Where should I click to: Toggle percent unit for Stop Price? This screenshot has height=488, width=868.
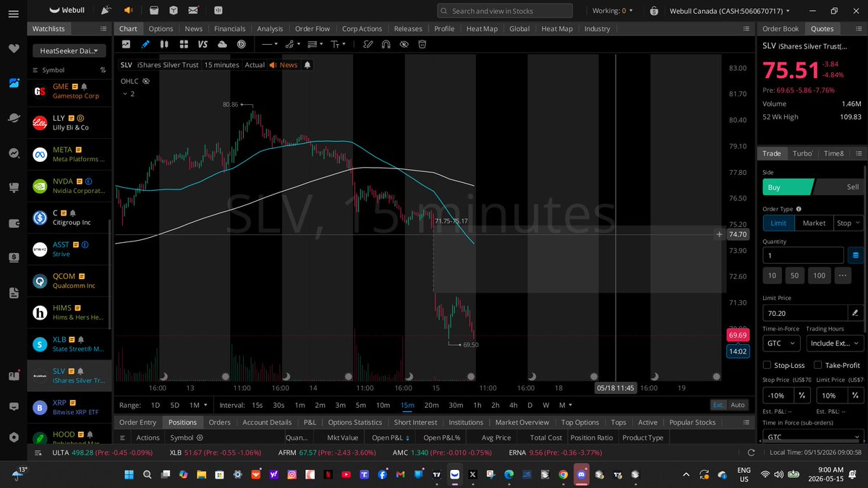tap(801, 395)
